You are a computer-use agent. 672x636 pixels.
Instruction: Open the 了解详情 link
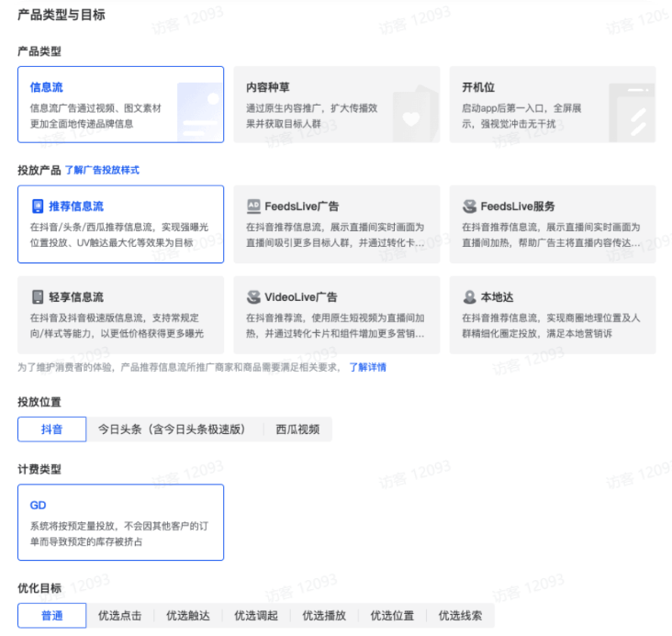[368, 367]
